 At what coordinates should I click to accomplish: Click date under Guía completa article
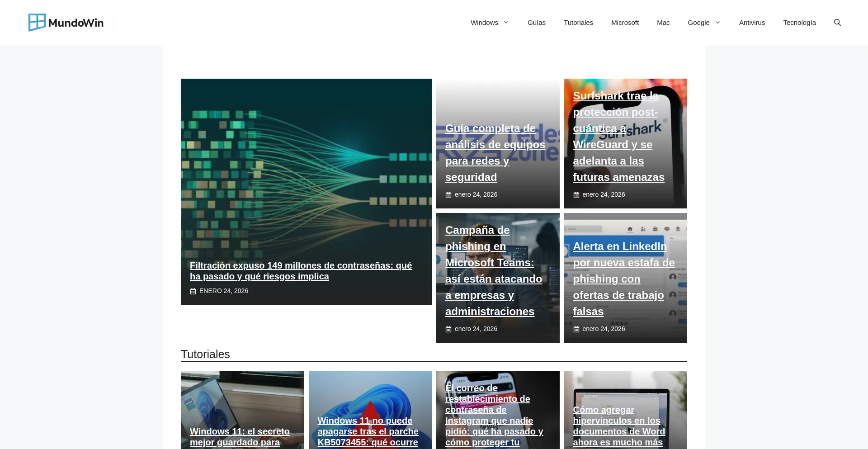pos(476,194)
